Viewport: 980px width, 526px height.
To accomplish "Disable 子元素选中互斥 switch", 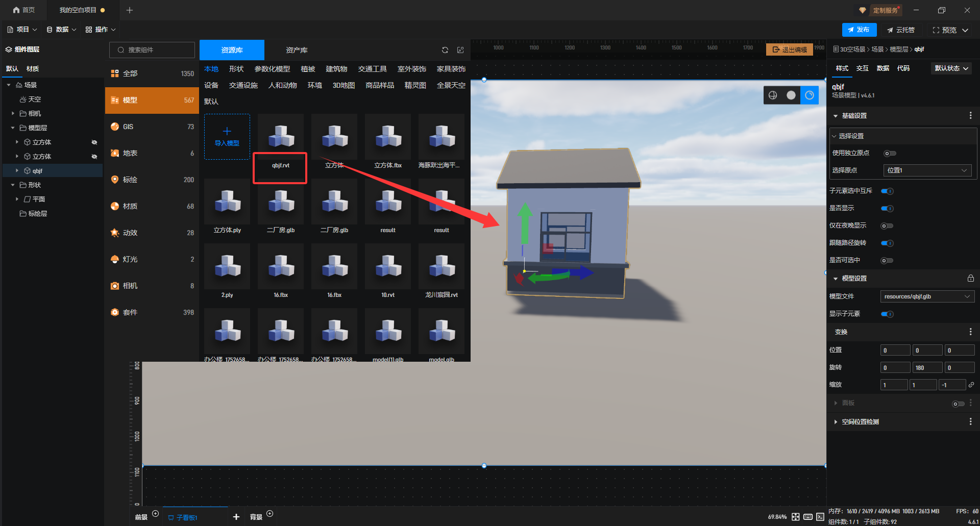I will [887, 191].
